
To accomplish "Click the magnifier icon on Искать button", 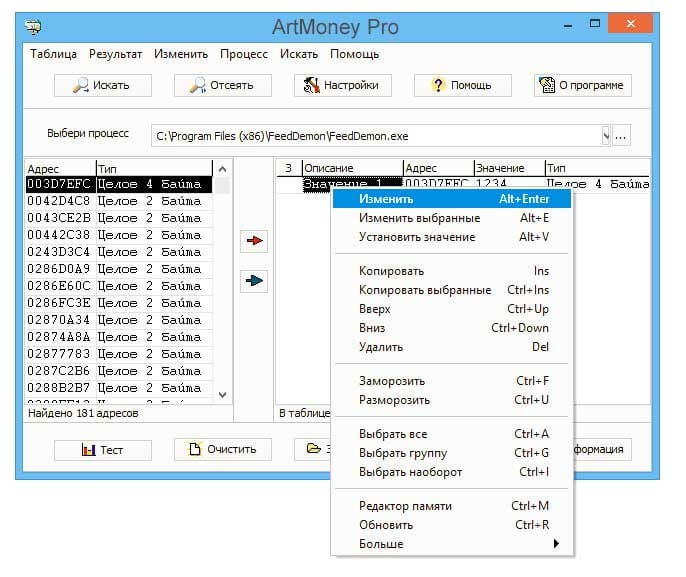I will point(80,85).
